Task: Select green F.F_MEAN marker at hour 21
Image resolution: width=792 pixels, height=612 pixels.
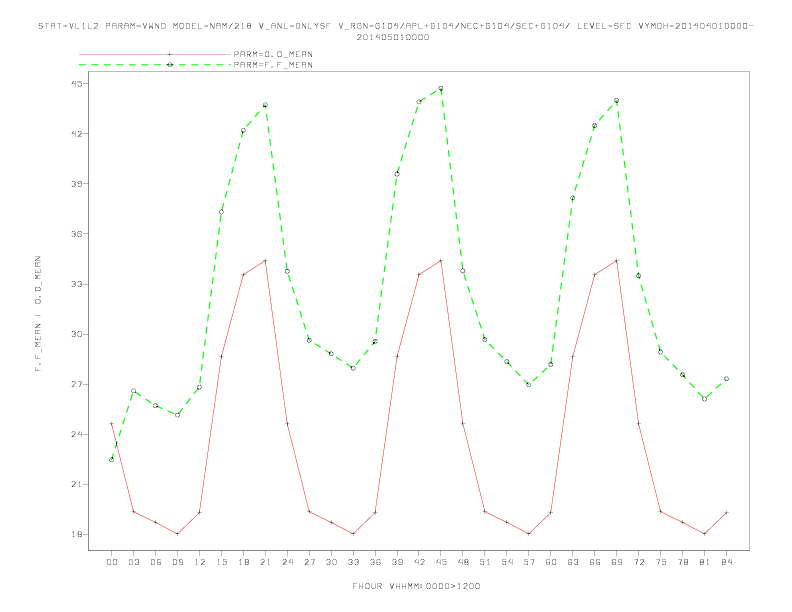Action: tap(265, 105)
